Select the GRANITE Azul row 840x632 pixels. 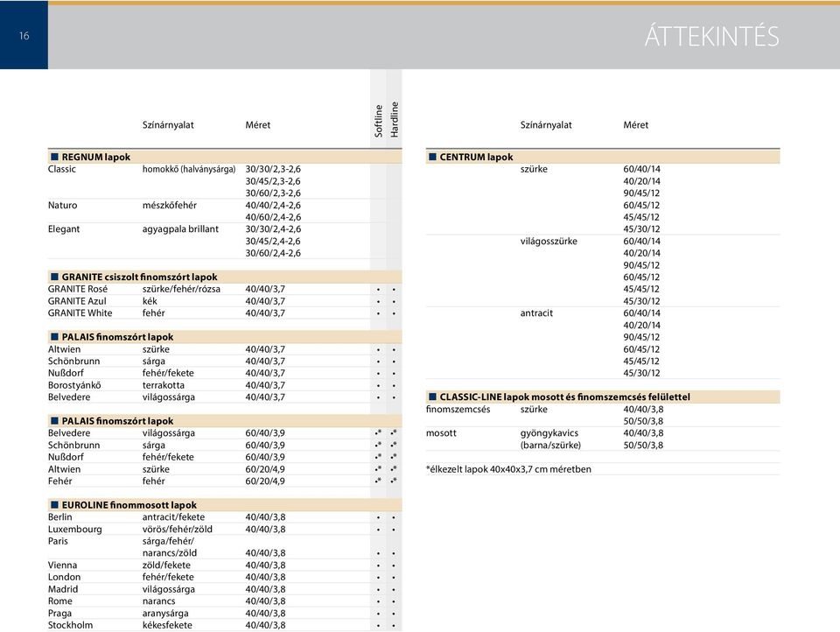225,301
